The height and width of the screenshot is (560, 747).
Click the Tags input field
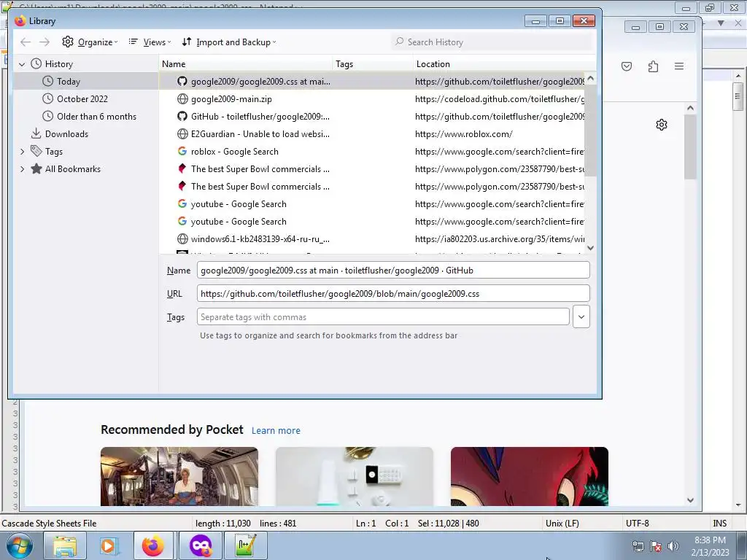pyautogui.click(x=383, y=317)
